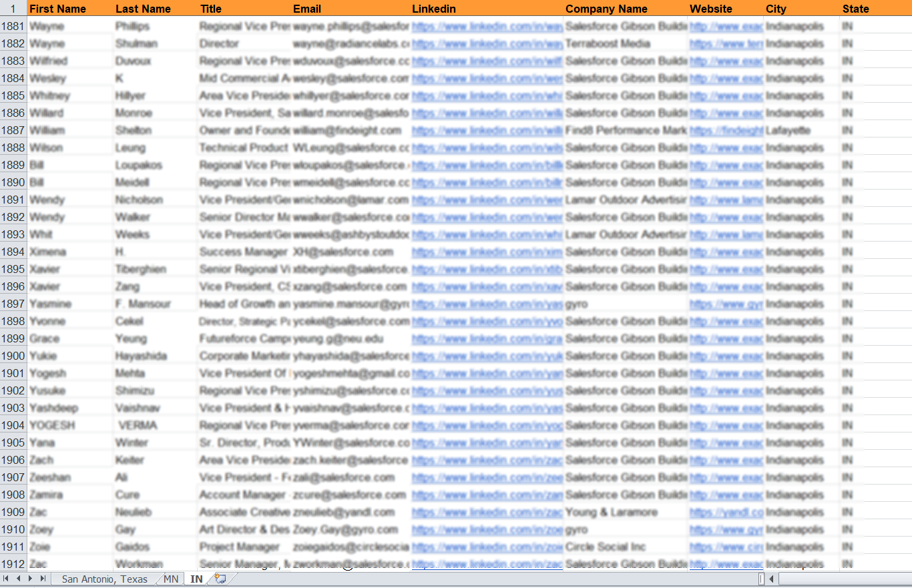
Task: Select the IN sheet tab
Action: point(196,579)
